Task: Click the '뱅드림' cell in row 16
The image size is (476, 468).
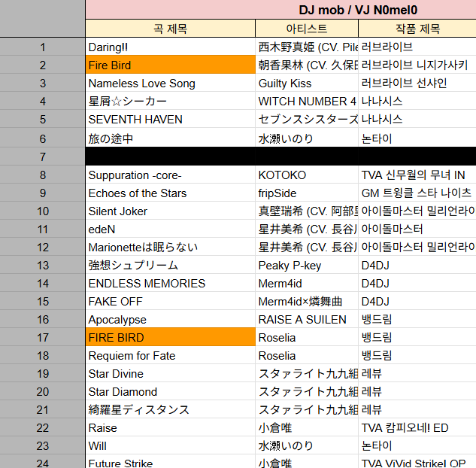Action: tap(417, 320)
